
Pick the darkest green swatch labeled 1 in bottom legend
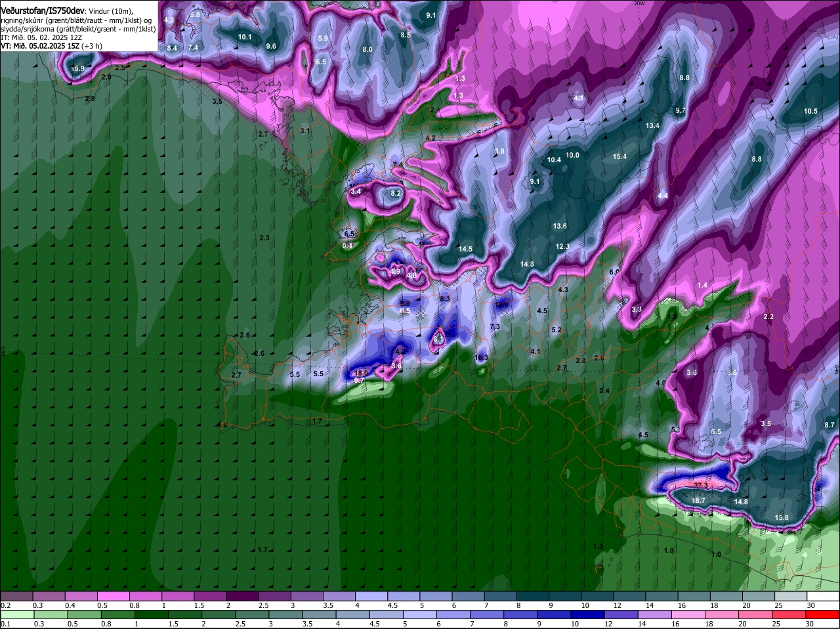152,615
